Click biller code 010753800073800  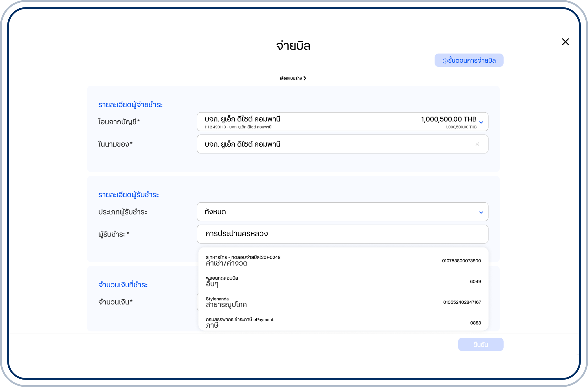[461, 261]
